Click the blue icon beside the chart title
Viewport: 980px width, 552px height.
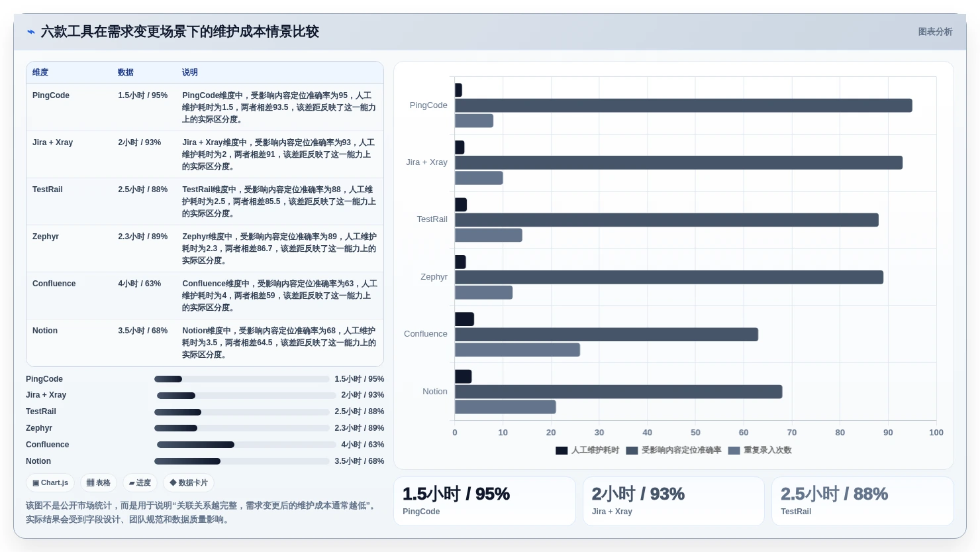pos(31,32)
